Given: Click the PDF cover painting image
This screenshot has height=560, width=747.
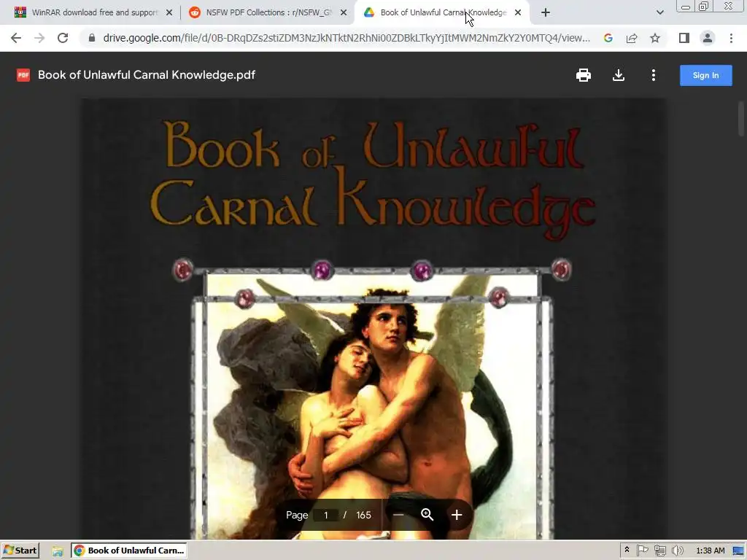Looking at the screenshot, I should (x=372, y=405).
